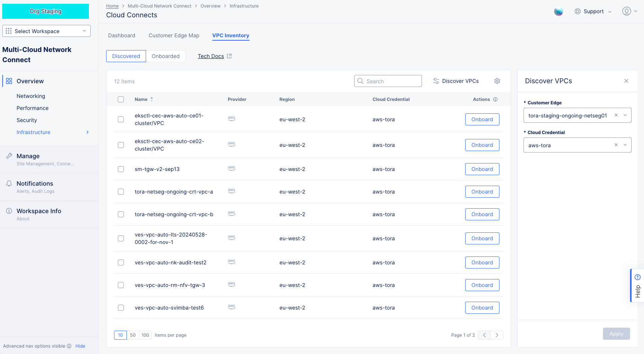Click the Workspace Info icon
The height and width of the screenshot is (354, 644).
(9, 211)
